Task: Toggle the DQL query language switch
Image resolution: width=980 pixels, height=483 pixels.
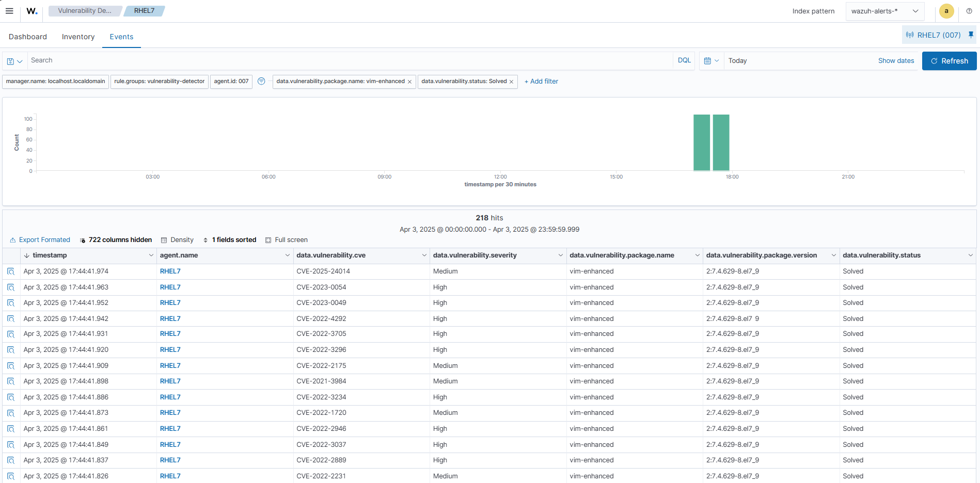Action: [684, 60]
